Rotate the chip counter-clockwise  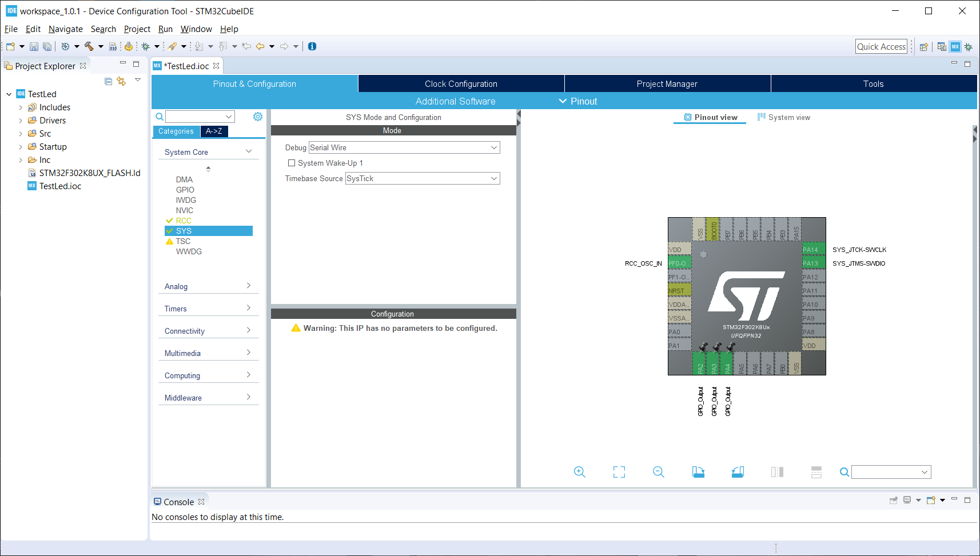(738, 472)
